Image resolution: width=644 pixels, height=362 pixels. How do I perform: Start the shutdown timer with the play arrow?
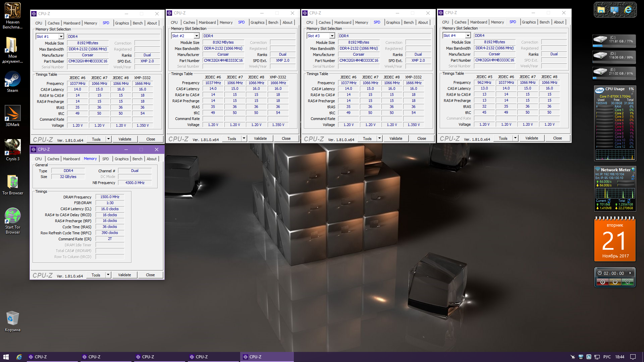[x=630, y=273]
